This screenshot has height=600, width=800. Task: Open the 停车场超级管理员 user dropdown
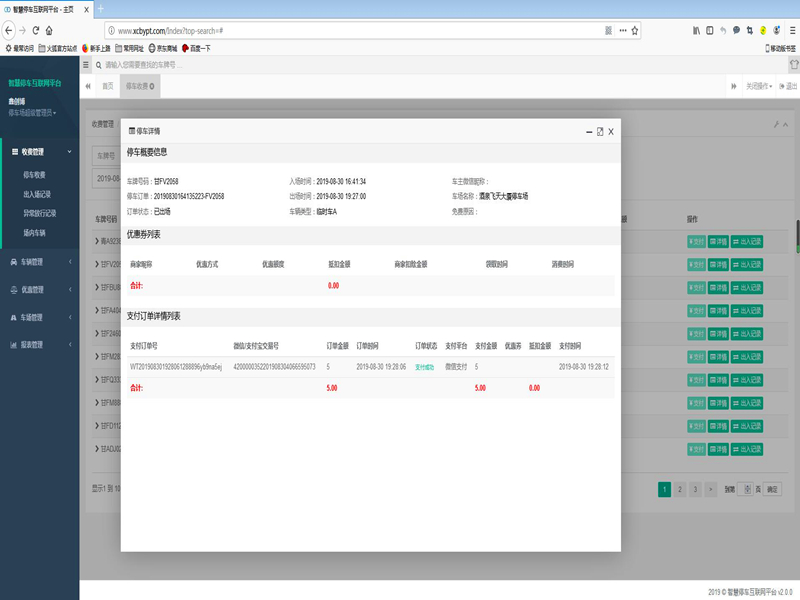(x=33, y=113)
